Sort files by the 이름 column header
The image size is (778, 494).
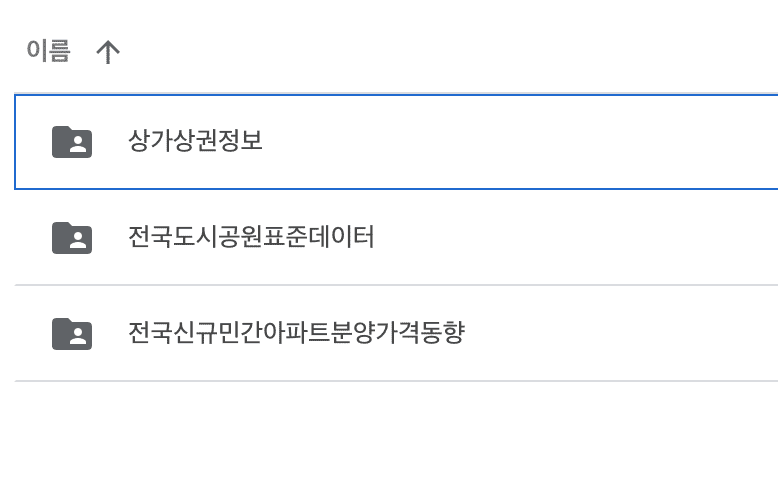49,51
